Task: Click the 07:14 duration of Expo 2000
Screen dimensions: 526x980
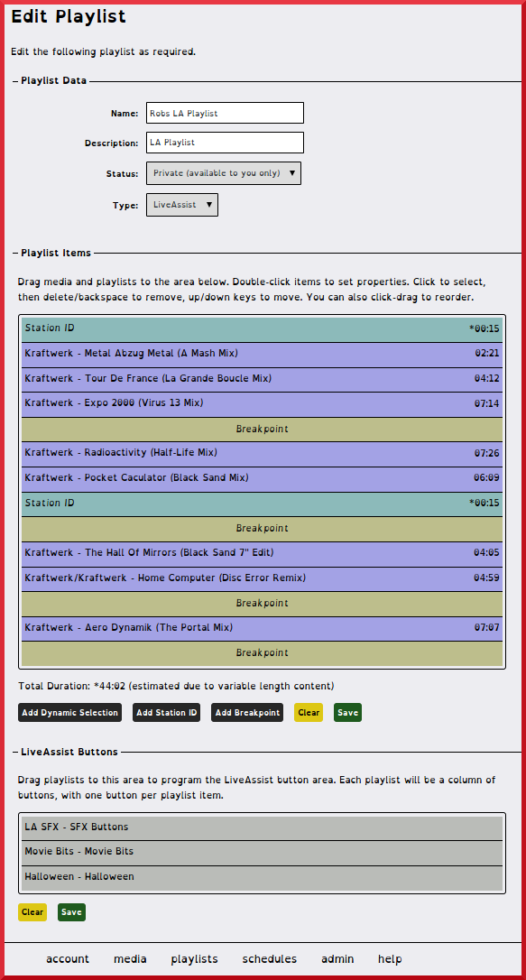Action: 486,403
